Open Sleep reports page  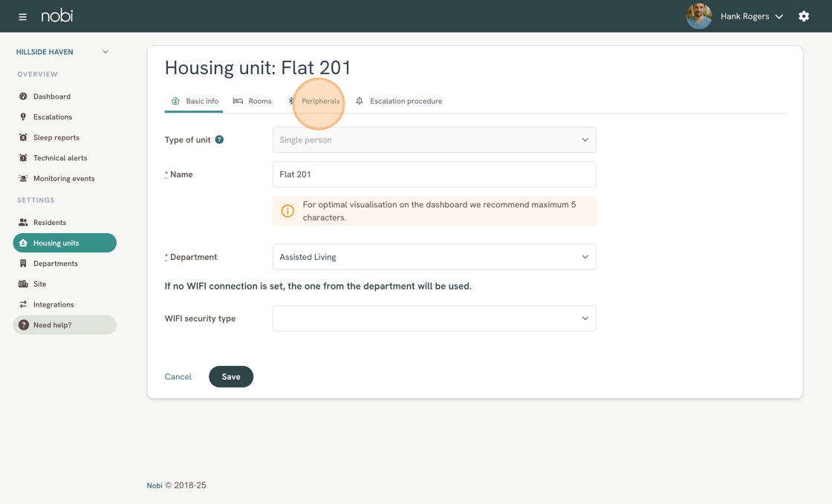[x=56, y=137]
